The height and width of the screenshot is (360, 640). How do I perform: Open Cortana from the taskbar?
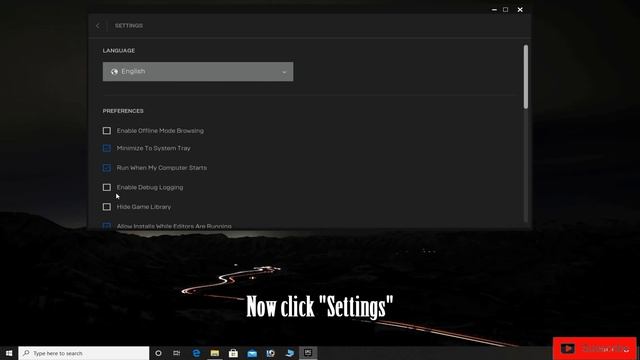(x=158, y=353)
